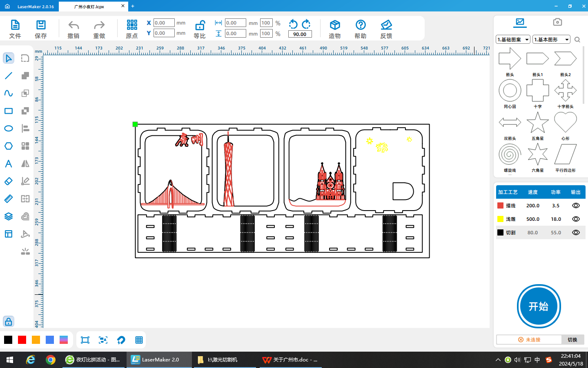Image resolution: width=588 pixels, height=368 pixels.
Task: Click the Save (保存) icon
Action: (41, 25)
